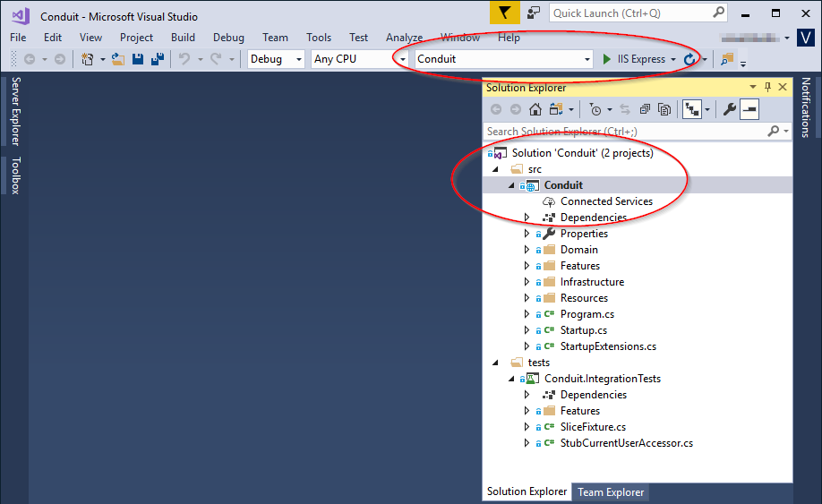Click the search magnifier icon in Solution Explorer
Screen dimensions: 822x504
click(774, 131)
